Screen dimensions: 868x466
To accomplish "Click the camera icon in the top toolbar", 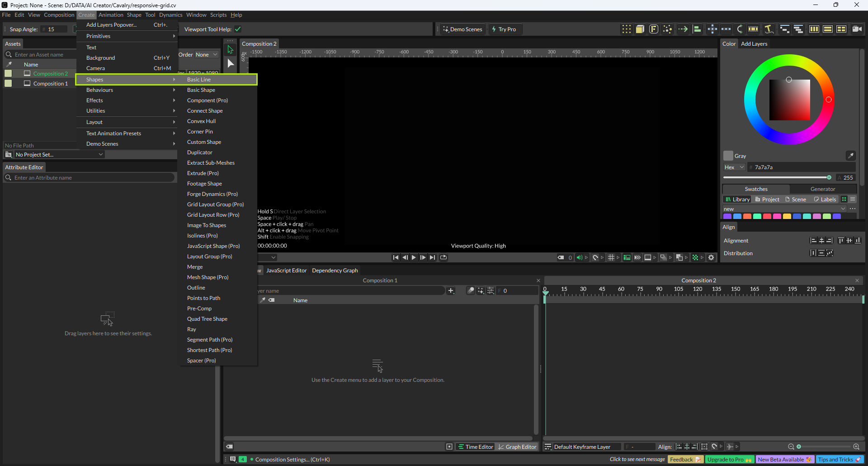I will [857, 29].
